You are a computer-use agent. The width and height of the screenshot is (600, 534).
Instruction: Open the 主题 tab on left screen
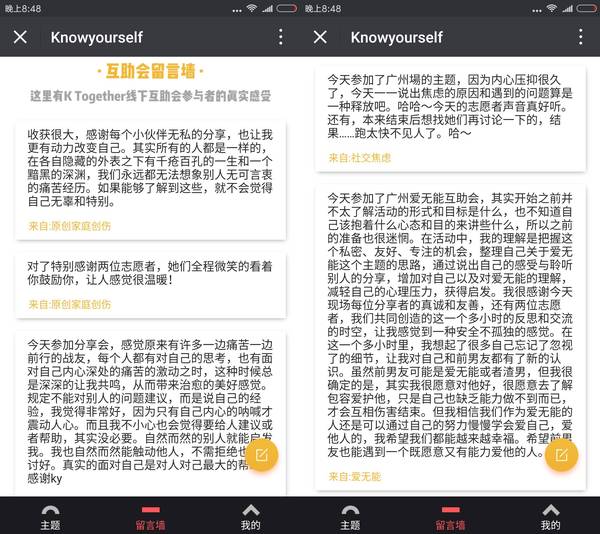pyautogui.click(x=51, y=518)
